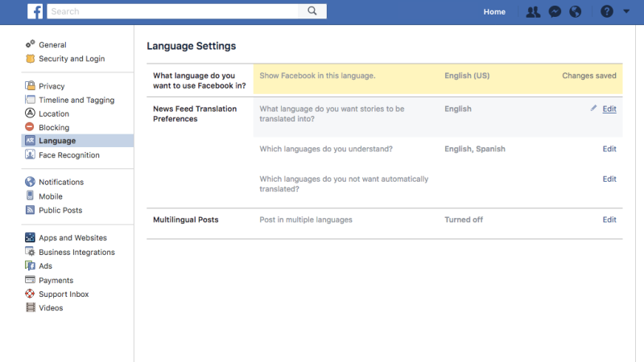The height and width of the screenshot is (362, 644).
Task: Click the pencil icon beside Edit
Action: pos(594,109)
